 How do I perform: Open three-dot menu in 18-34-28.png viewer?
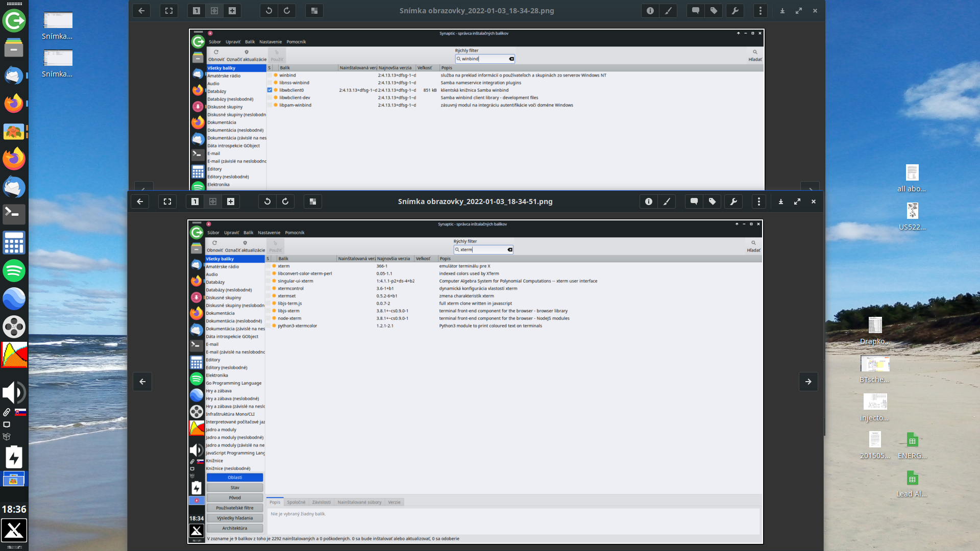[x=761, y=11]
